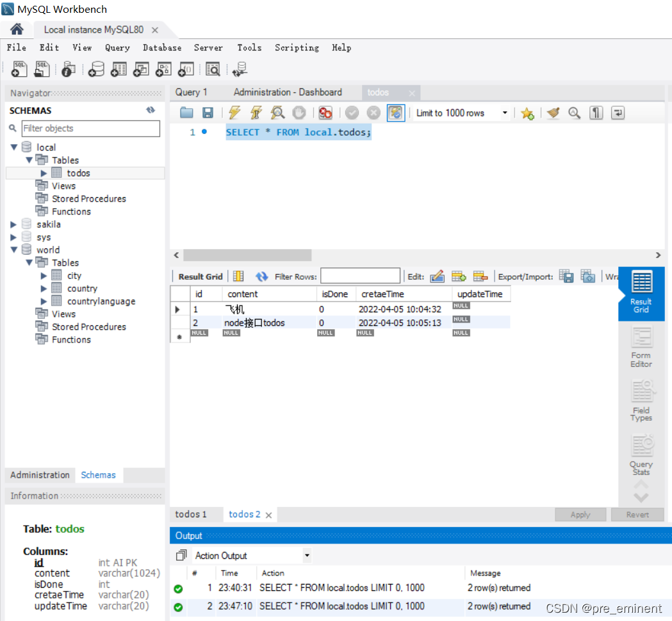Create a new schema icon
Viewport: 672px width, 621px height.
[97, 69]
